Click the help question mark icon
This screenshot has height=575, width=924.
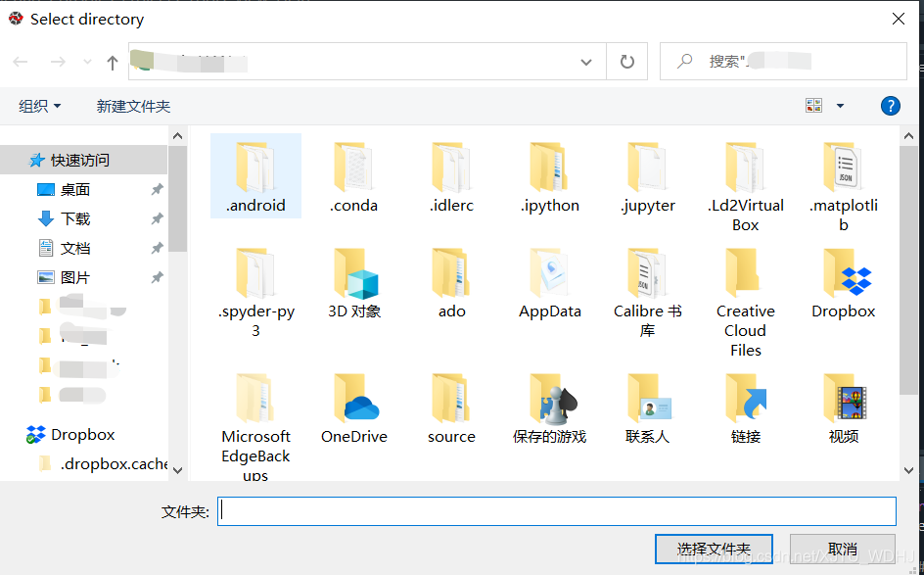(x=890, y=106)
